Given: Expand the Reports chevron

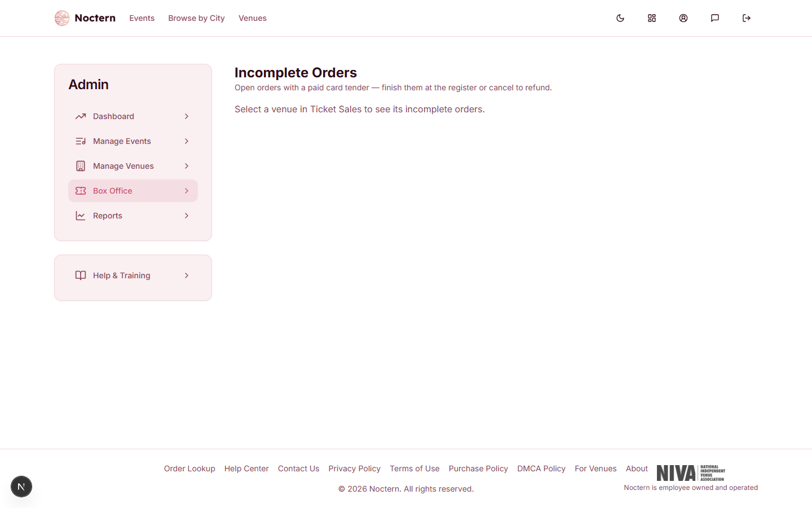Looking at the screenshot, I should pos(187,216).
